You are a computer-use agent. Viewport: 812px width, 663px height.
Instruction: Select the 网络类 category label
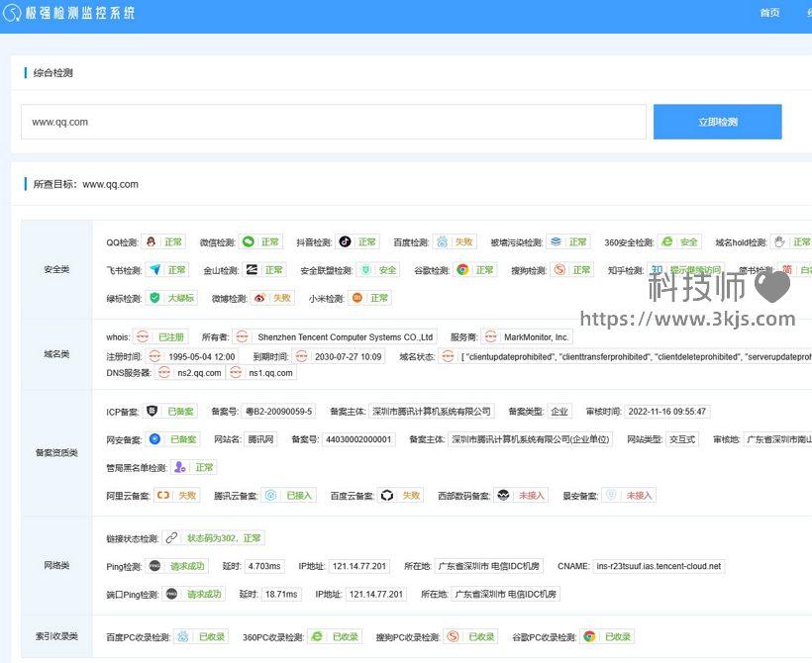point(56,565)
